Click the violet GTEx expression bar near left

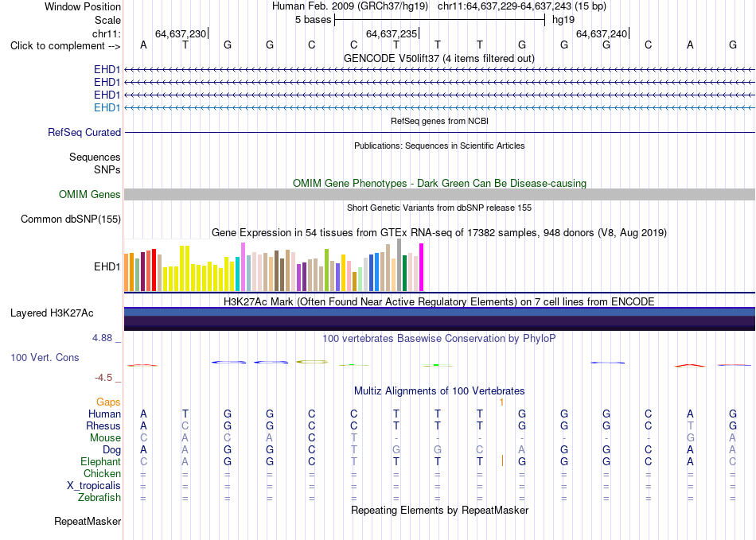(x=244, y=267)
